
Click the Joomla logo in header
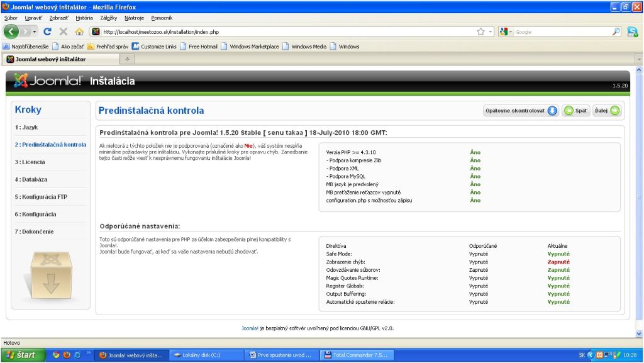tap(48, 81)
